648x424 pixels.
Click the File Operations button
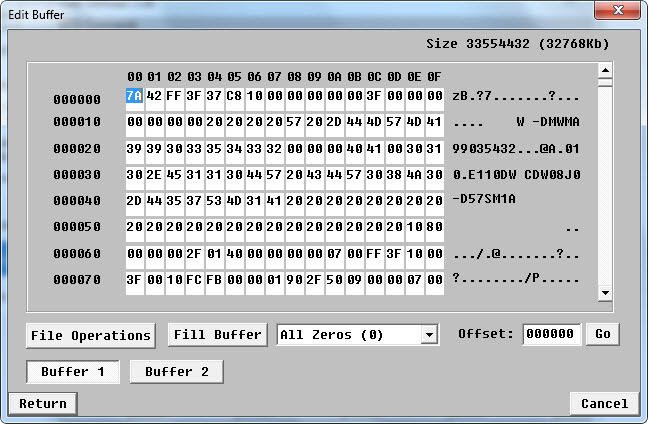(90, 335)
